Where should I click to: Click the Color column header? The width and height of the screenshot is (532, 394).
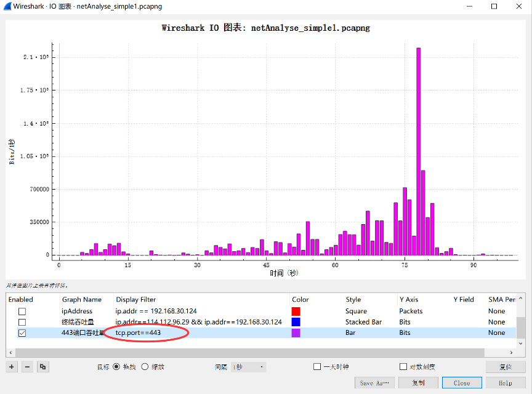click(x=300, y=299)
